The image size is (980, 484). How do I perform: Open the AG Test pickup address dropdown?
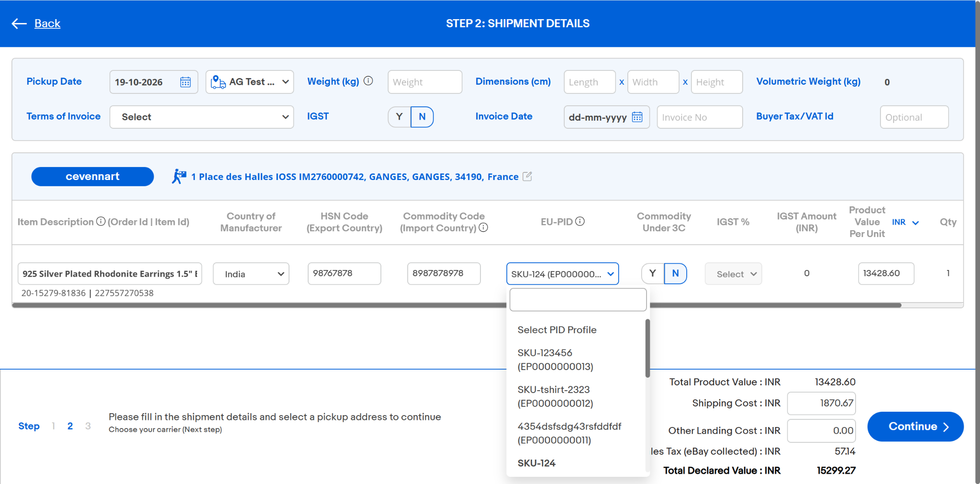(250, 82)
